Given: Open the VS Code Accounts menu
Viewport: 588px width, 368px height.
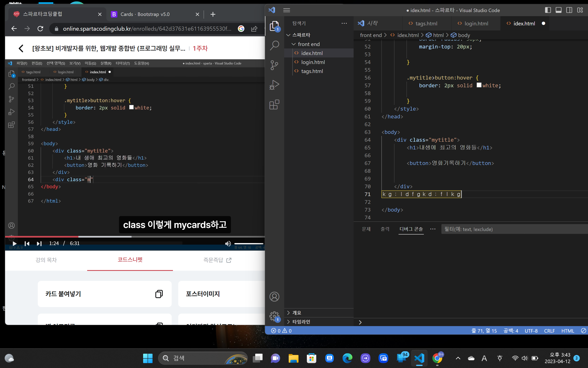Looking at the screenshot, I should 274,297.
